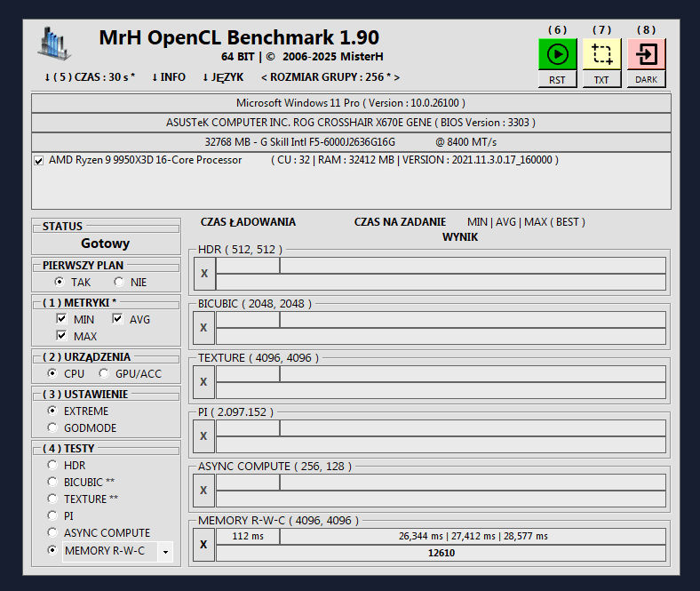Viewport: 700px width, 591px height.
Task: Click the ASYNC COMPUTE loading time field
Action: [x=248, y=482]
